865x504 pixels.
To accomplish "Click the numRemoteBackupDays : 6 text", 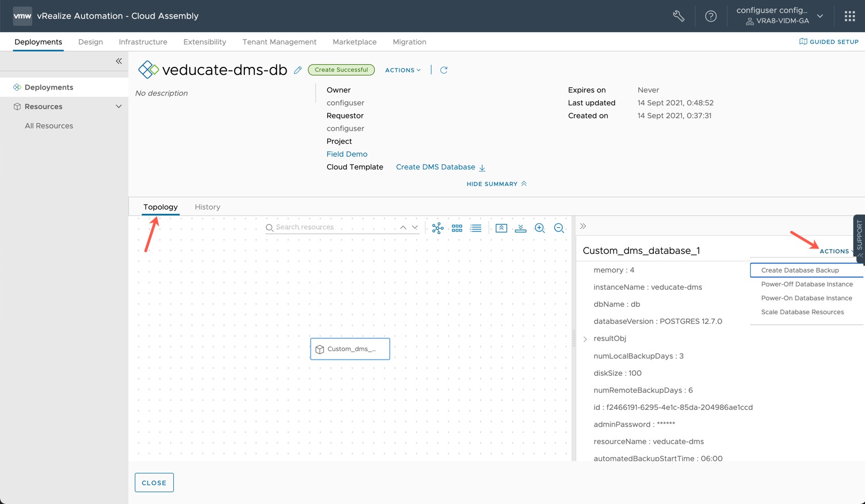I will coord(643,390).
